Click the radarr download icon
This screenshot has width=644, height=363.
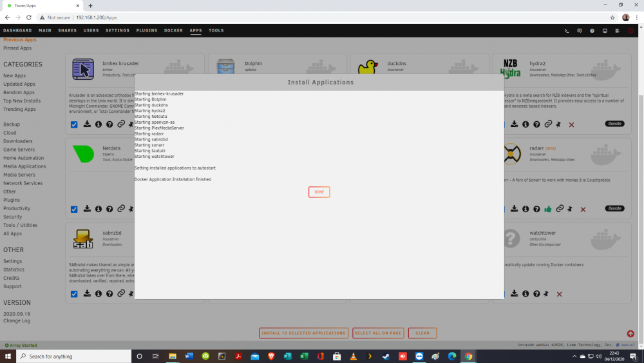(x=514, y=209)
